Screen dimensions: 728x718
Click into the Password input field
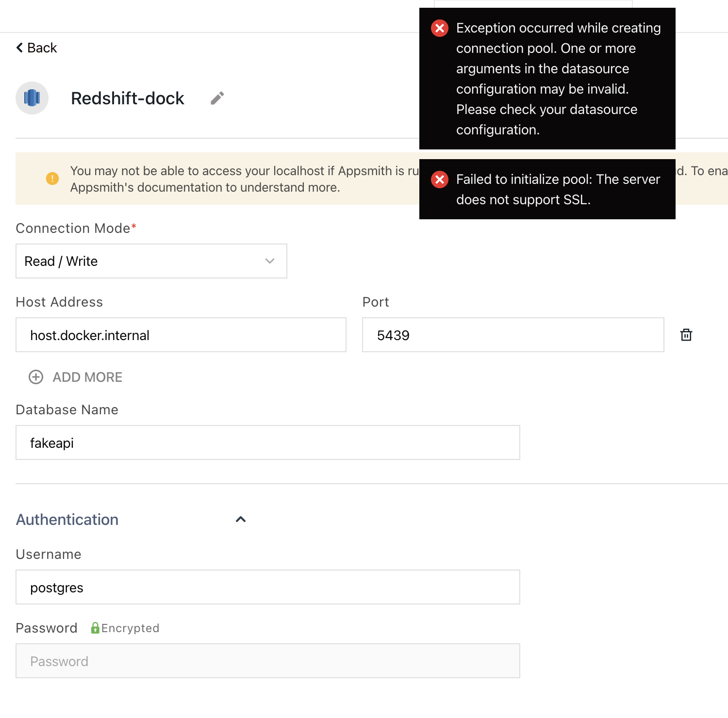point(268,661)
